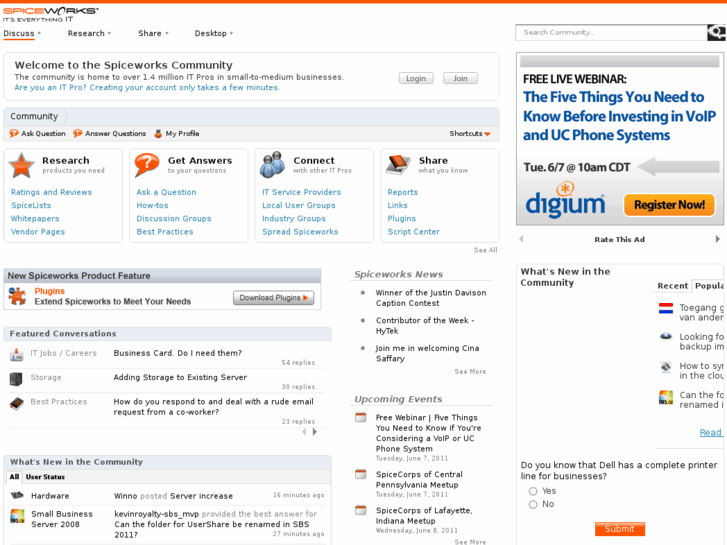The image size is (727, 545).
Task: Open the Discuss dropdown menu
Action: (x=22, y=33)
